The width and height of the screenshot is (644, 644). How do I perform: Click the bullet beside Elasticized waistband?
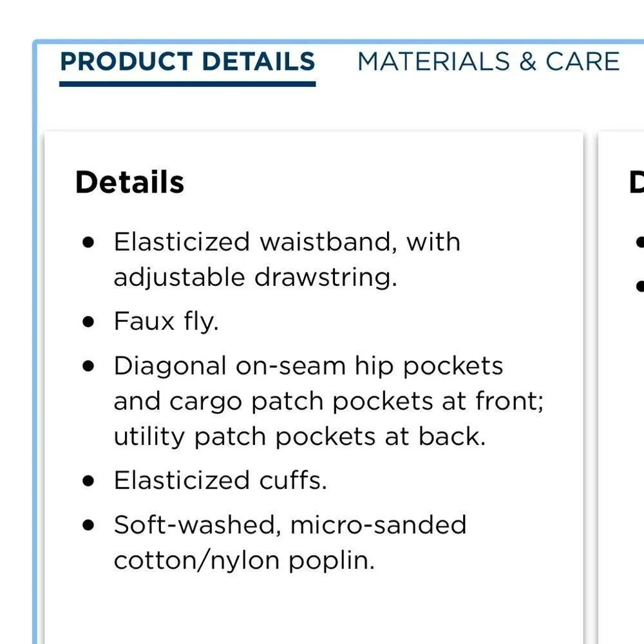coord(89,242)
